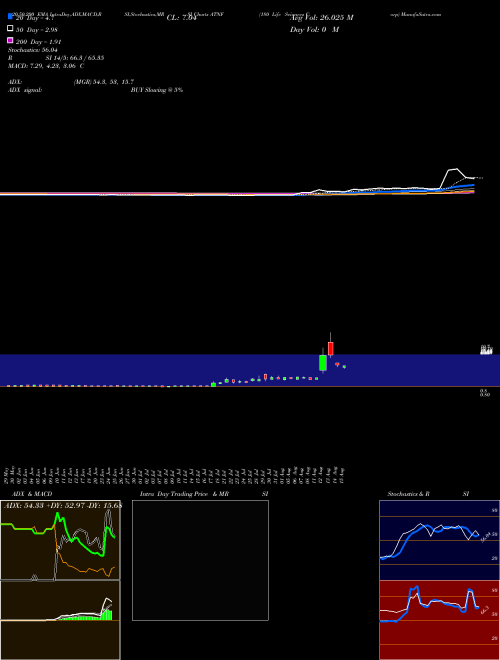
Task: Select the '200 Day - 1.91' legend text
Action: click(39, 42)
